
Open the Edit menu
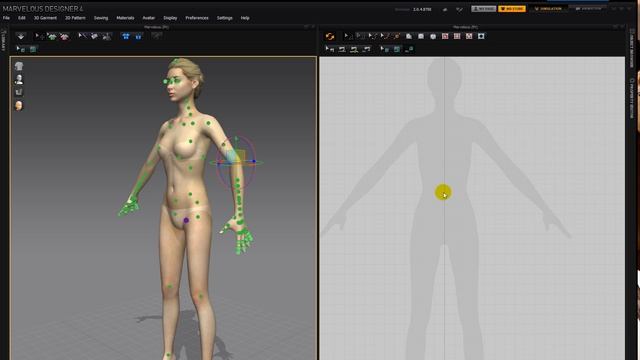pyautogui.click(x=22, y=18)
